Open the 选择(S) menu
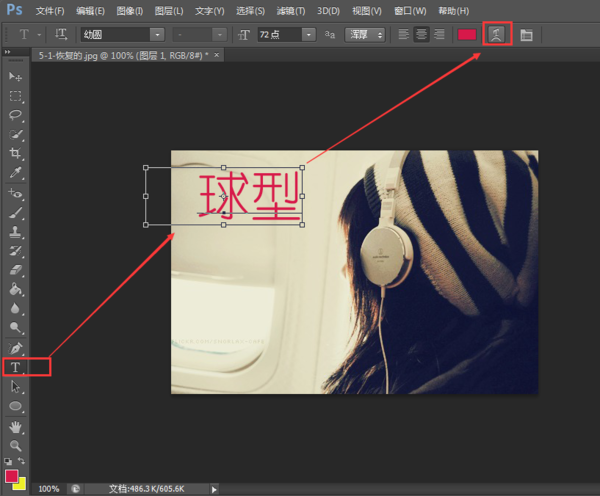 [251, 11]
